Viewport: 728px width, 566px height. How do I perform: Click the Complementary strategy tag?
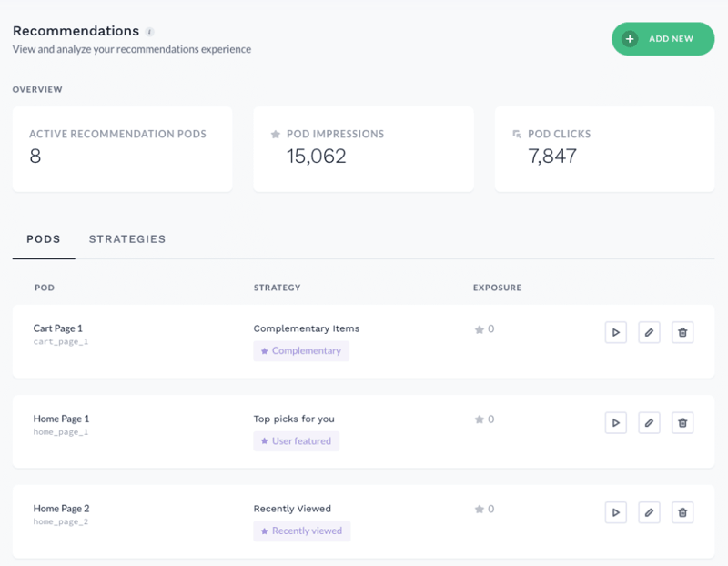click(x=301, y=351)
